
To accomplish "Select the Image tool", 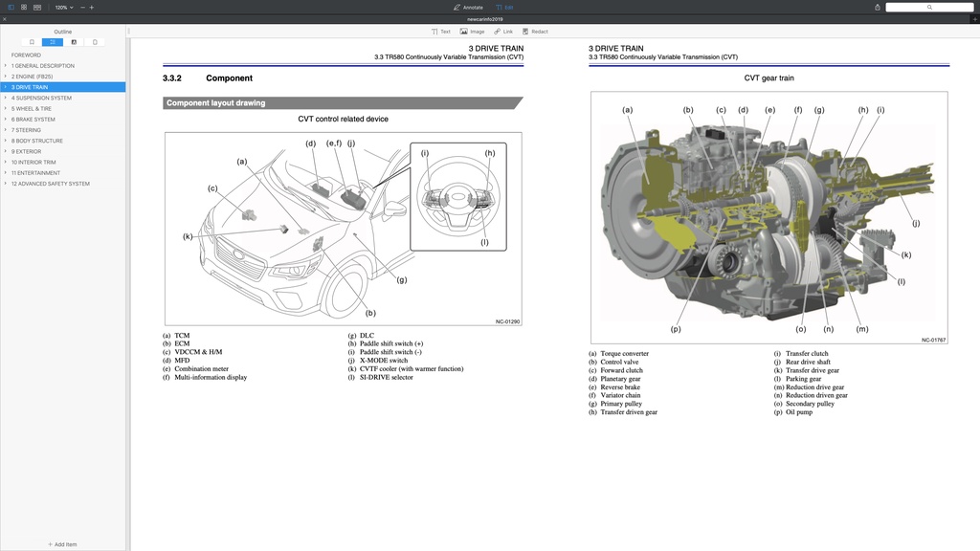I will pos(472,32).
